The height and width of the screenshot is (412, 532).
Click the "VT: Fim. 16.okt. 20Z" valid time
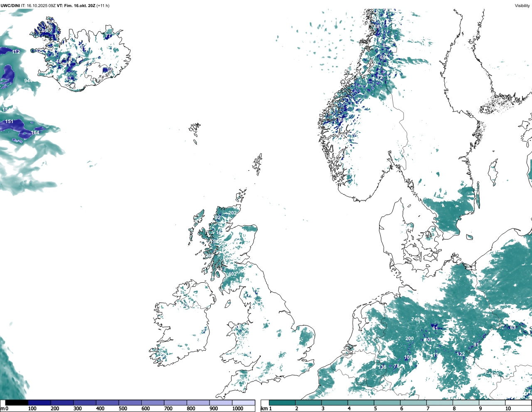click(76, 5)
